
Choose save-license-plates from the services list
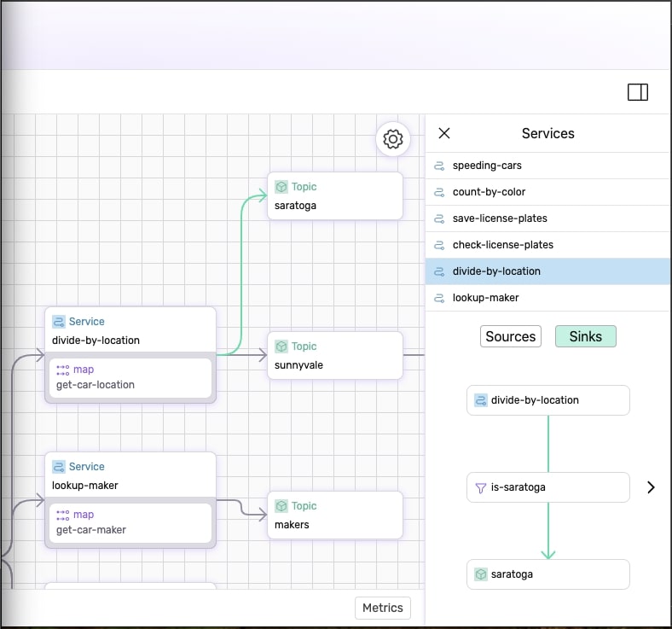(x=500, y=218)
